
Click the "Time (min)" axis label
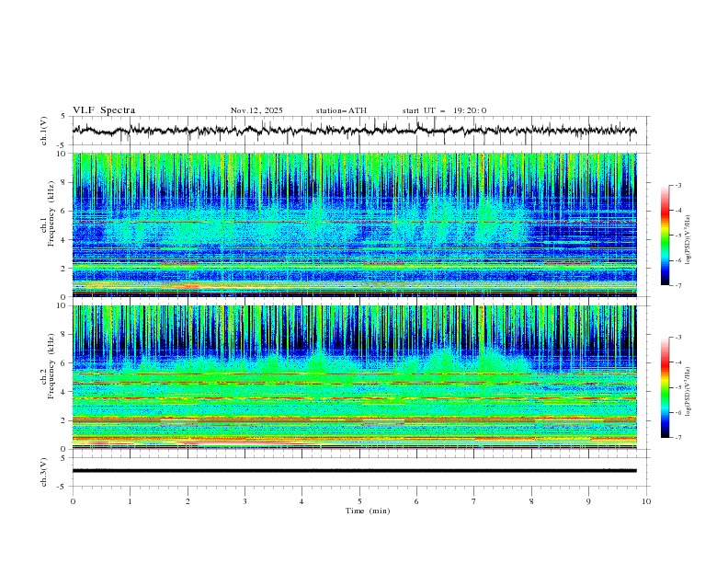[368, 511]
